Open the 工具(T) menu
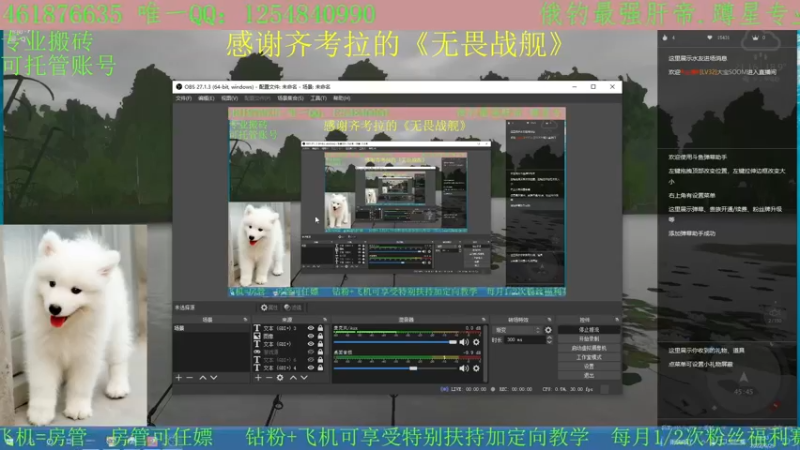Image resolution: width=800 pixels, height=450 pixels. click(318, 98)
